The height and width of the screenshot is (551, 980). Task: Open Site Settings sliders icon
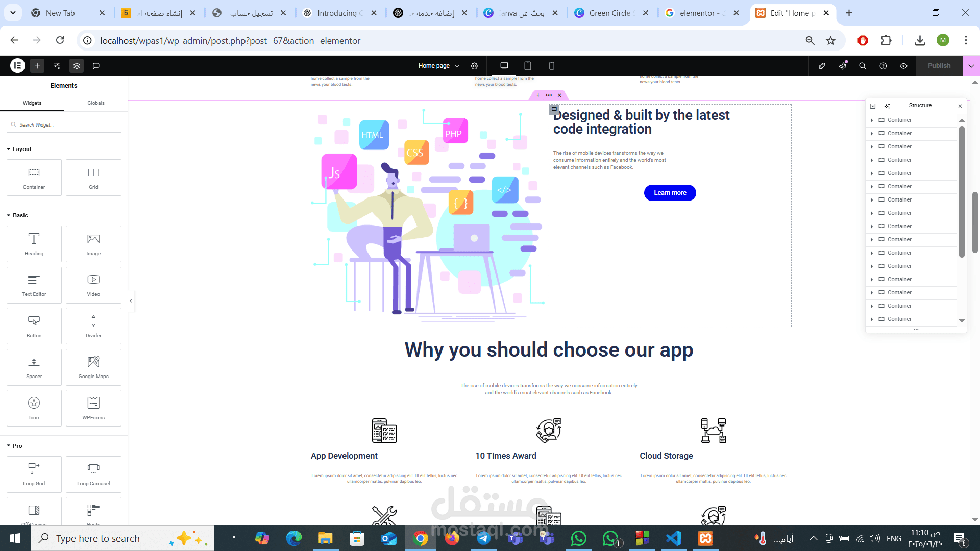click(x=57, y=66)
